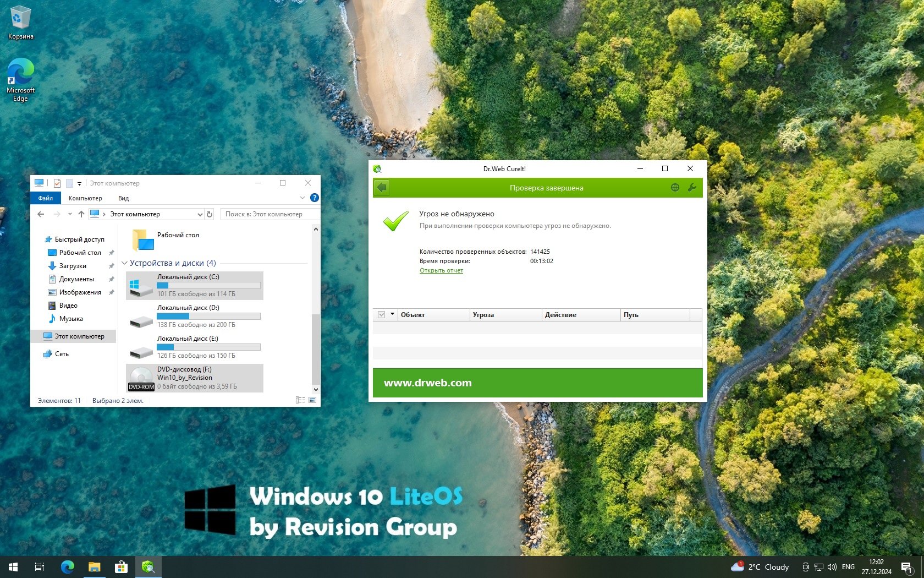Click the 'Открыть отчет' link
This screenshot has width=924, height=578.
pos(441,270)
